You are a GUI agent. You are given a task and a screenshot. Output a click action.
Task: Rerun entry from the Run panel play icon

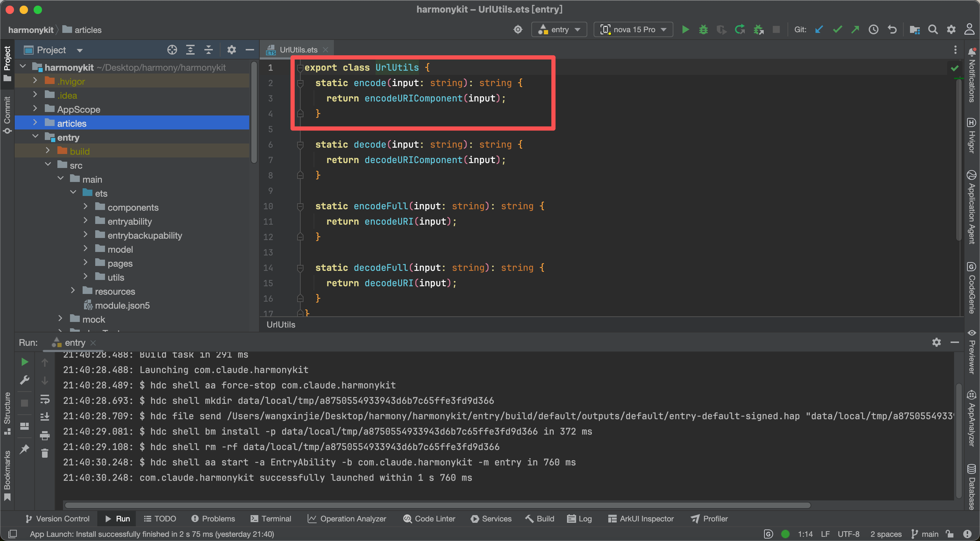point(24,362)
